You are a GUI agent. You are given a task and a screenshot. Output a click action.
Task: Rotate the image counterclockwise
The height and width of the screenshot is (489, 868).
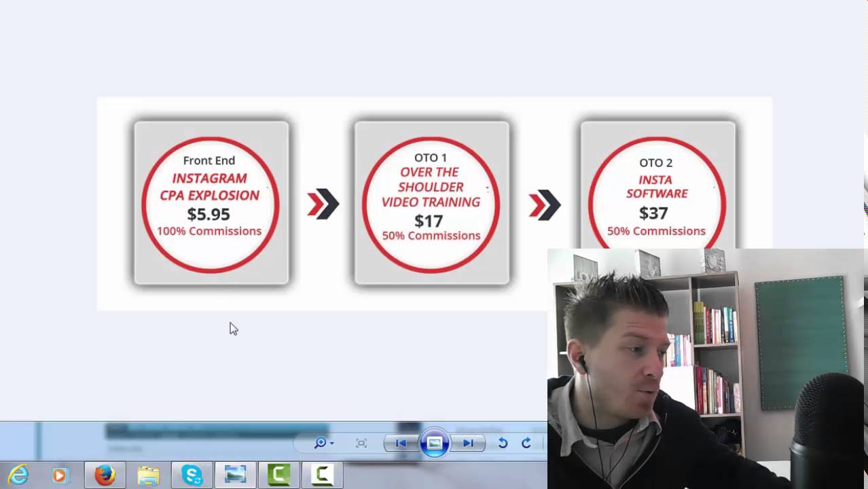[503, 443]
